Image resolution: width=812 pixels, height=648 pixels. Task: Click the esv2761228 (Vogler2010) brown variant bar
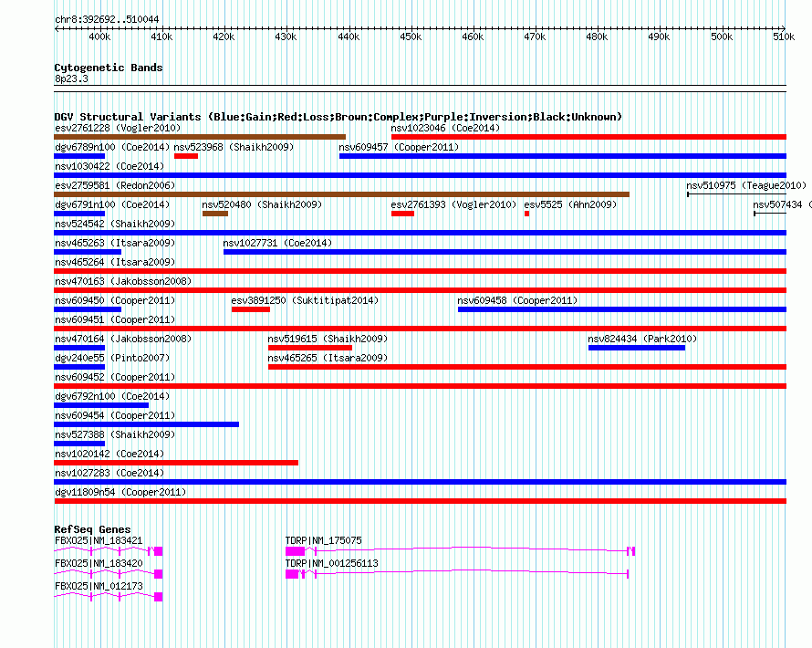coord(200,137)
